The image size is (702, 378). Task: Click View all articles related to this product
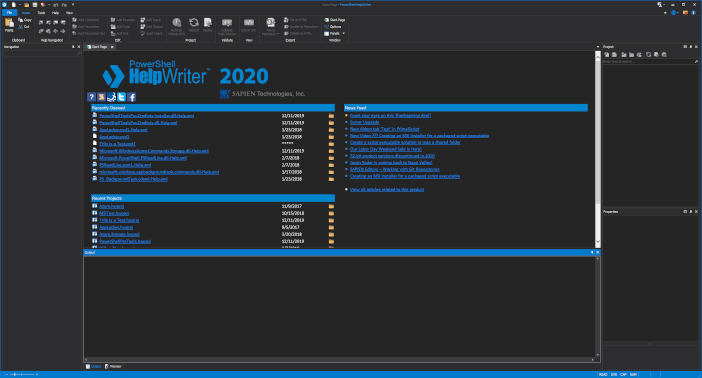coord(387,189)
